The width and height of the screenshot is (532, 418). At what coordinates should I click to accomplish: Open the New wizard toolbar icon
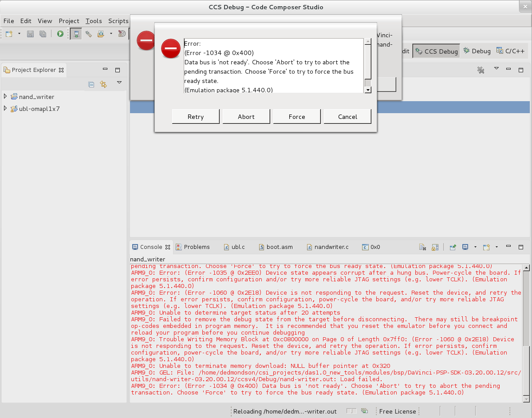tap(9, 34)
